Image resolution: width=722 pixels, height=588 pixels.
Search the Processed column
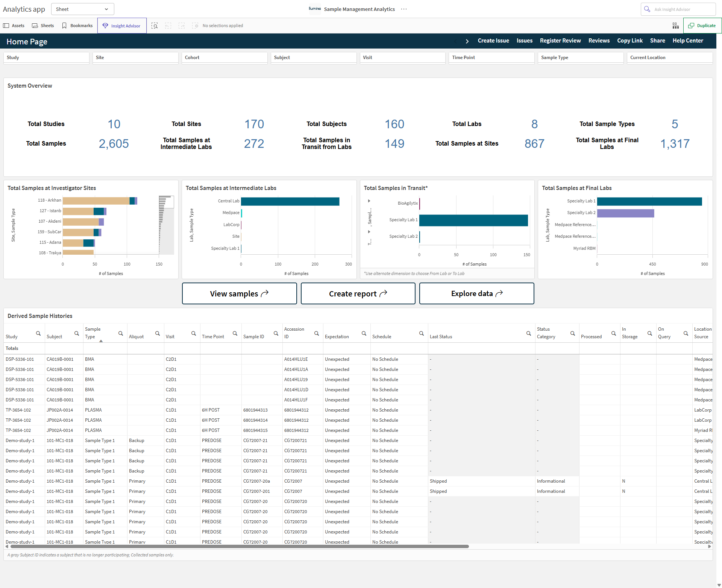[614, 333]
